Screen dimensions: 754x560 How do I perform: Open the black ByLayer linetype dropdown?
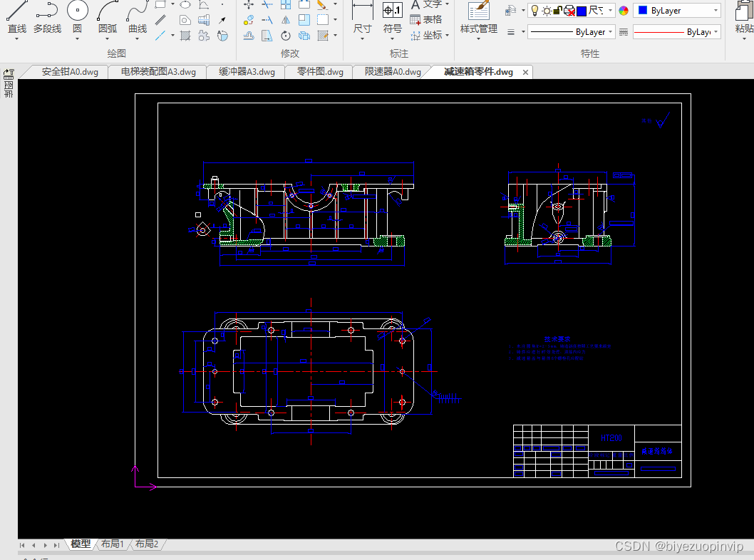coord(572,32)
